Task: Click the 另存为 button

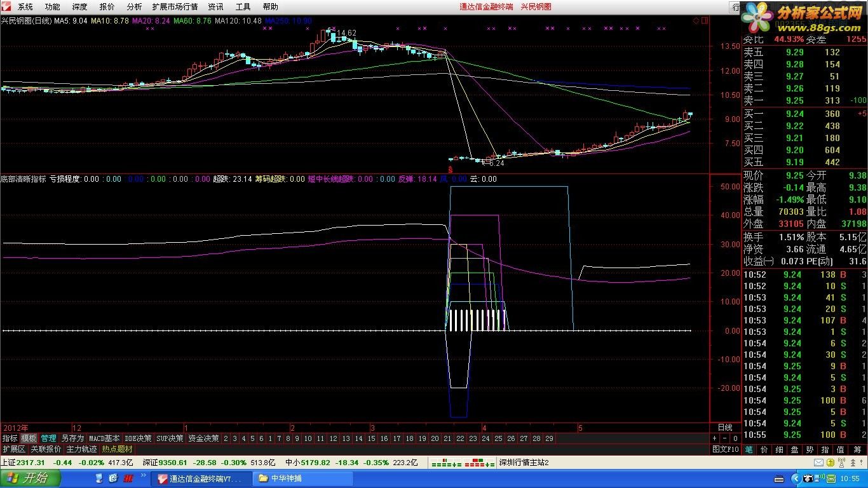Action: (x=72, y=438)
